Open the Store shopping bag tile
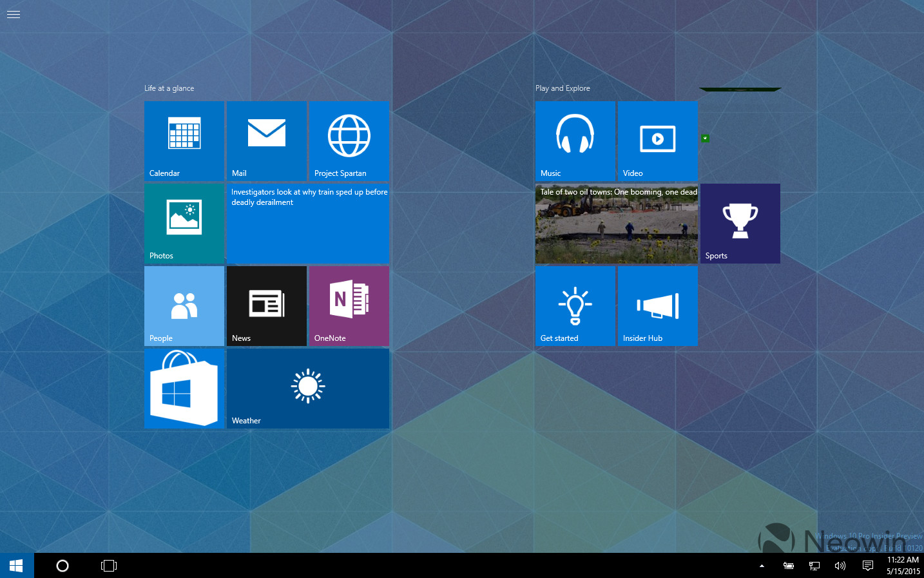924x578 pixels. 184,389
